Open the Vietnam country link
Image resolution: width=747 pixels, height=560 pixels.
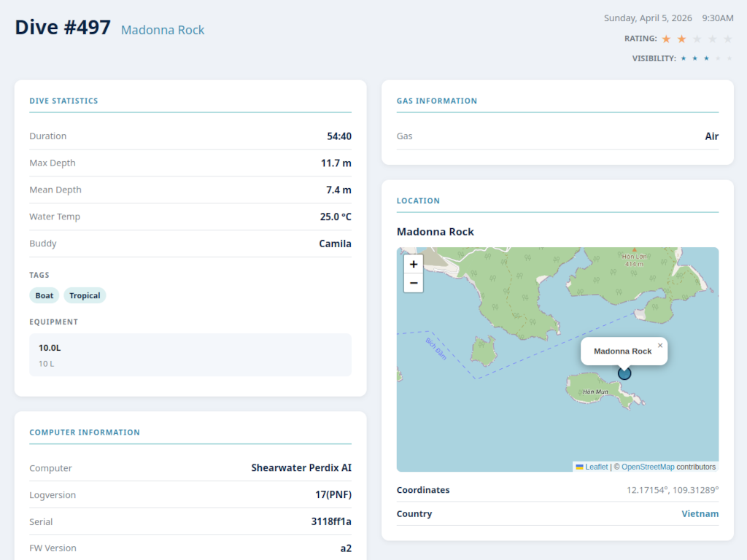[700, 514]
